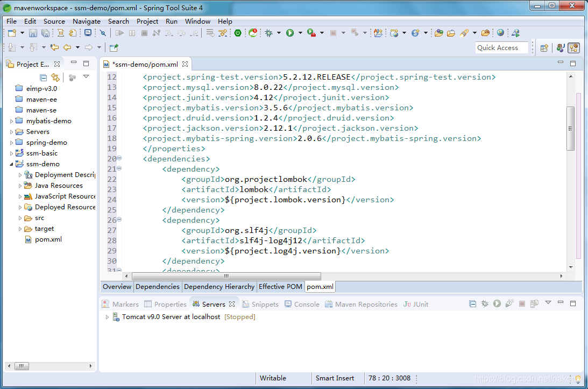Screen dimensions: 588x389
Task: Expand the mybatis-demo project node
Action: click(12, 121)
